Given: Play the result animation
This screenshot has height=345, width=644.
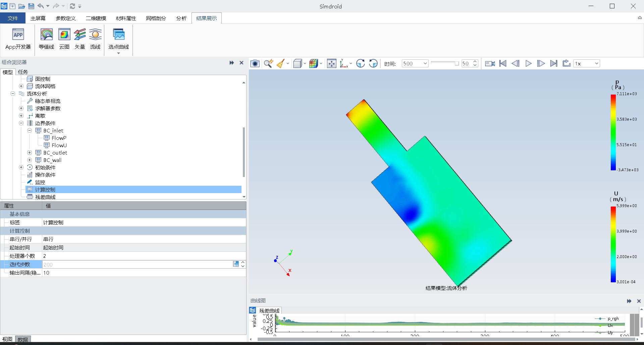Looking at the screenshot, I should click(x=528, y=63).
